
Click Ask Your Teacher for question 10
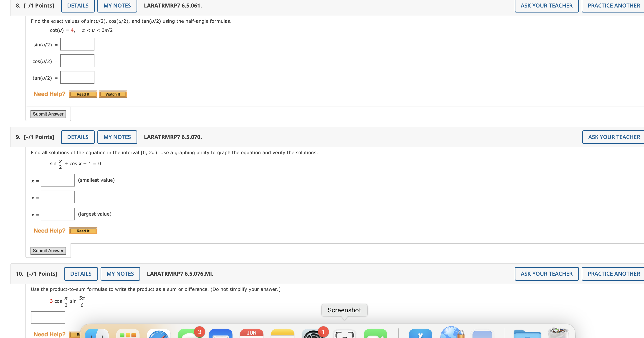[546, 274]
